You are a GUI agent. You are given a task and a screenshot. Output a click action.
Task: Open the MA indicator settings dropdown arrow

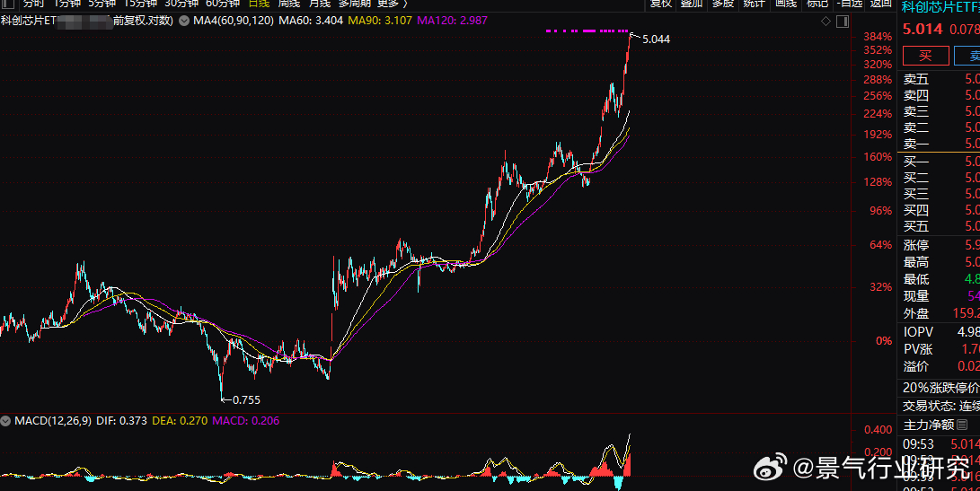click(x=184, y=21)
